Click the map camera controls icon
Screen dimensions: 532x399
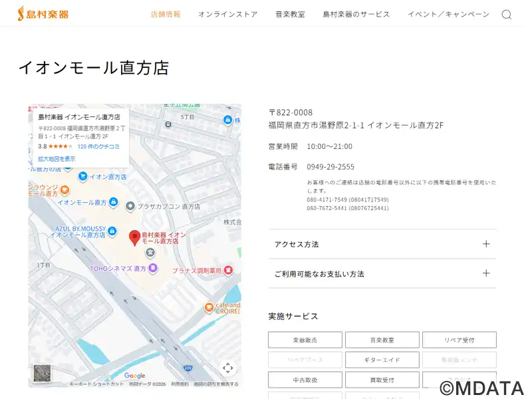coord(227,368)
